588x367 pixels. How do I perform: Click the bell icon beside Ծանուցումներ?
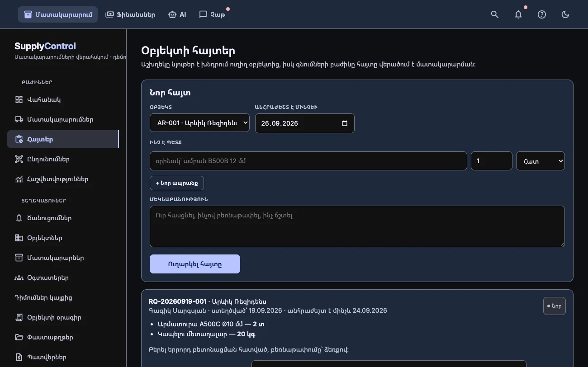(x=19, y=218)
